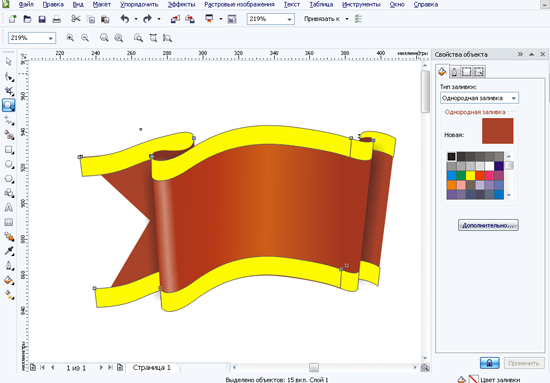The width and height of the screenshot is (550, 383).
Task: Click the Применить button
Action: tap(524, 363)
